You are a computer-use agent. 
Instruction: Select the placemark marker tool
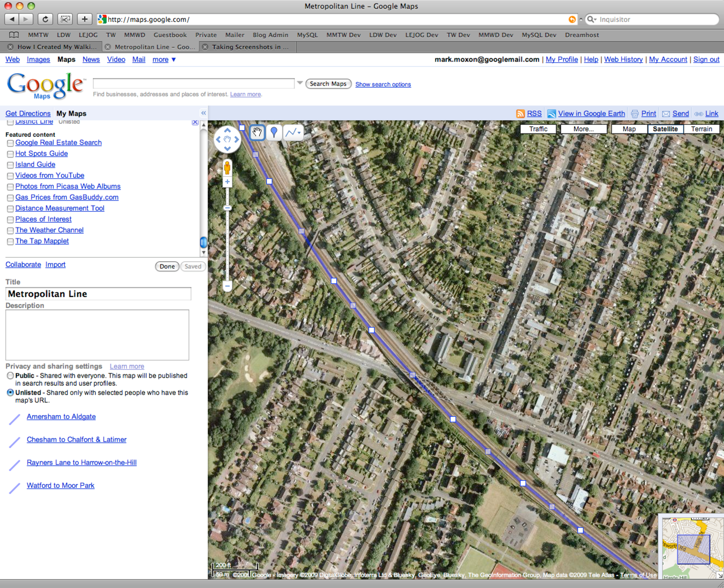tap(274, 132)
